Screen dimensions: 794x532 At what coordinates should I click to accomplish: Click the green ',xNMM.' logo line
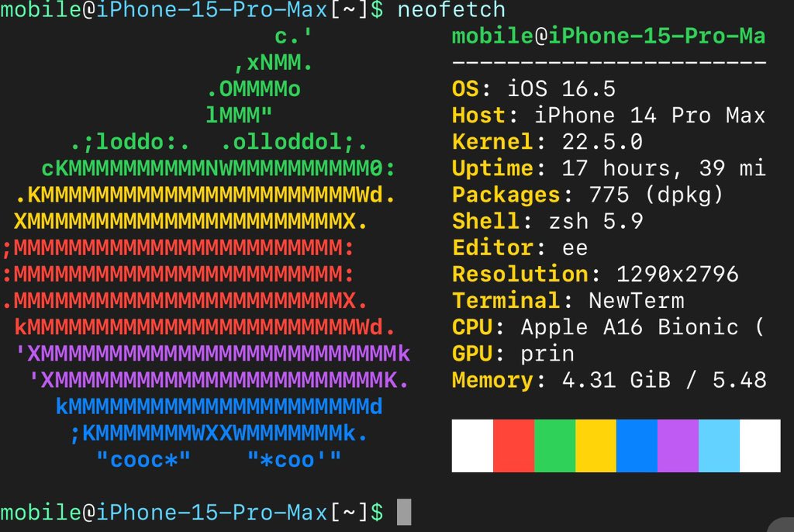(x=273, y=63)
